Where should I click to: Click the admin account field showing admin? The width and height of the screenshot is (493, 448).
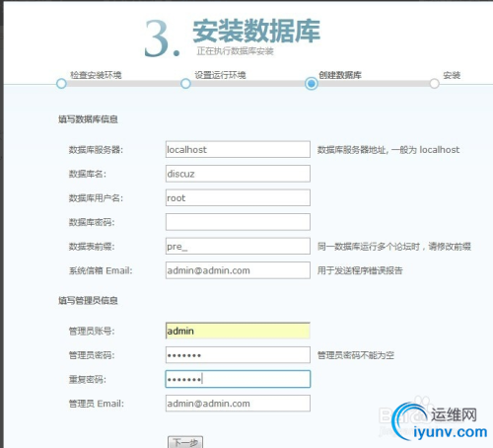point(238,331)
